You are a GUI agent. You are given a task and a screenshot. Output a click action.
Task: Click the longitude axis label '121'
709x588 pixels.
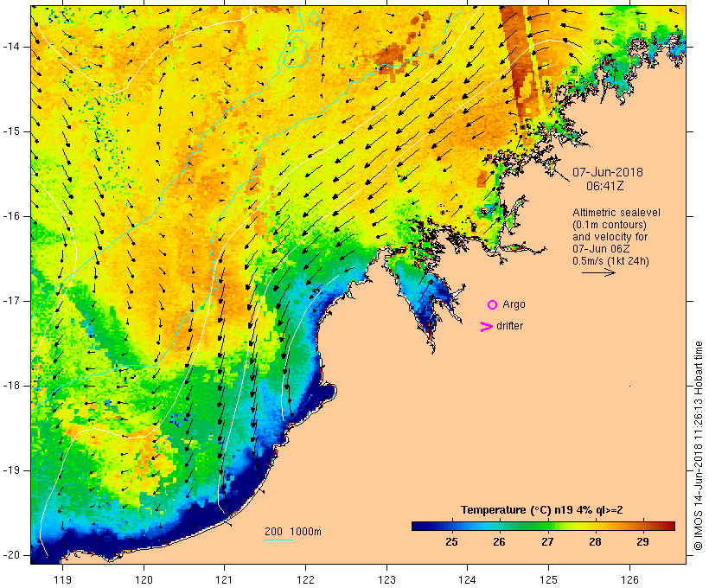pos(224,579)
